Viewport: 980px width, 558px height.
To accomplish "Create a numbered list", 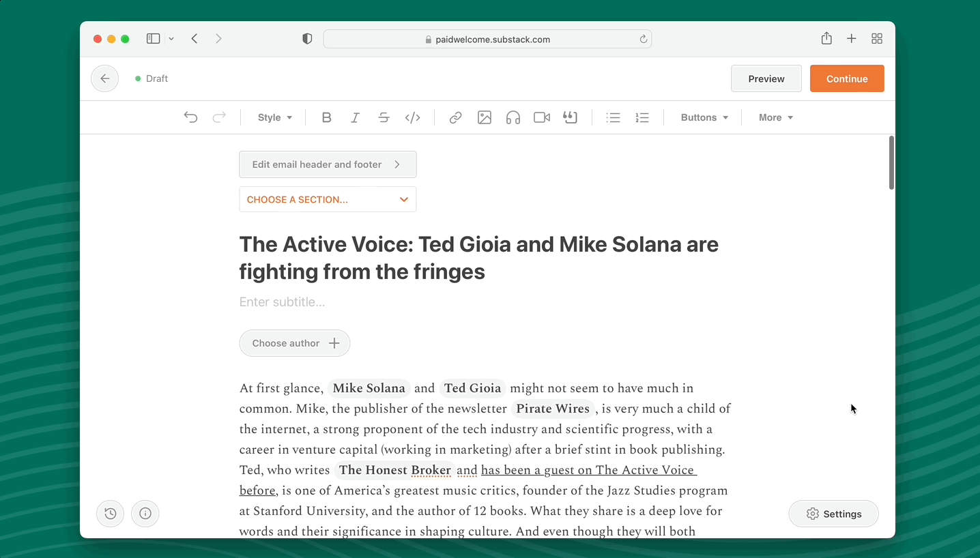I will [642, 117].
